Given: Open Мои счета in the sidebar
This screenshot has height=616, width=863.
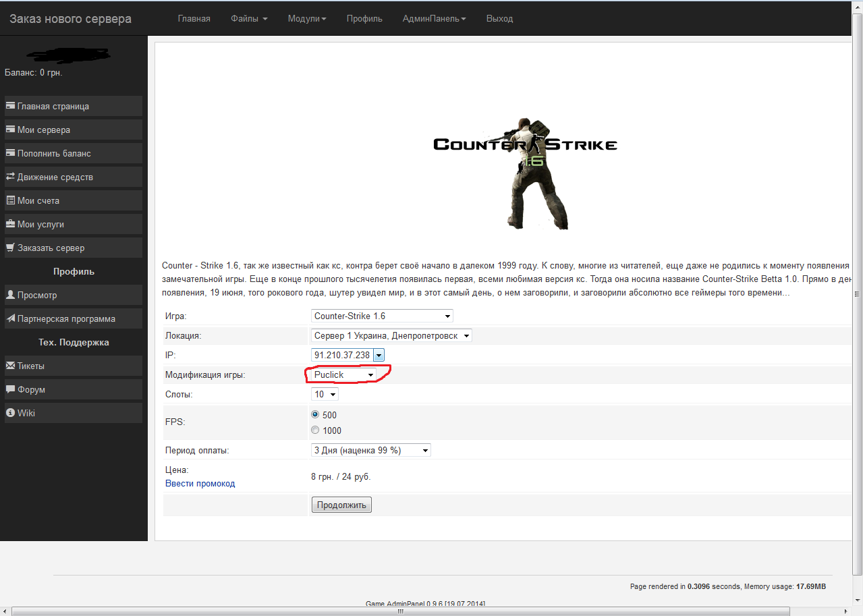Looking at the screenshot, I should click(74, 200).
